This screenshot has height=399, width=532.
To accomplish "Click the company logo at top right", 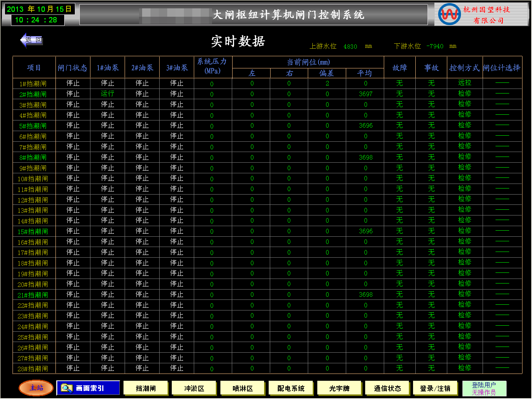I will coord(449,14).
